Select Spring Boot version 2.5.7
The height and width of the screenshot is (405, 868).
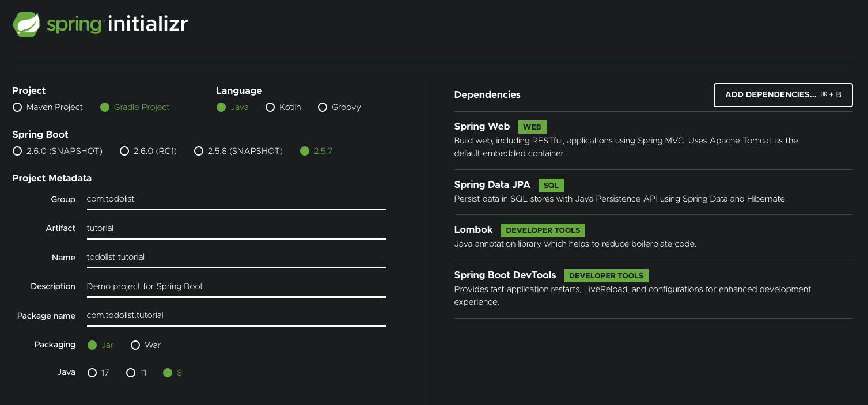click(x=305, y=151)
